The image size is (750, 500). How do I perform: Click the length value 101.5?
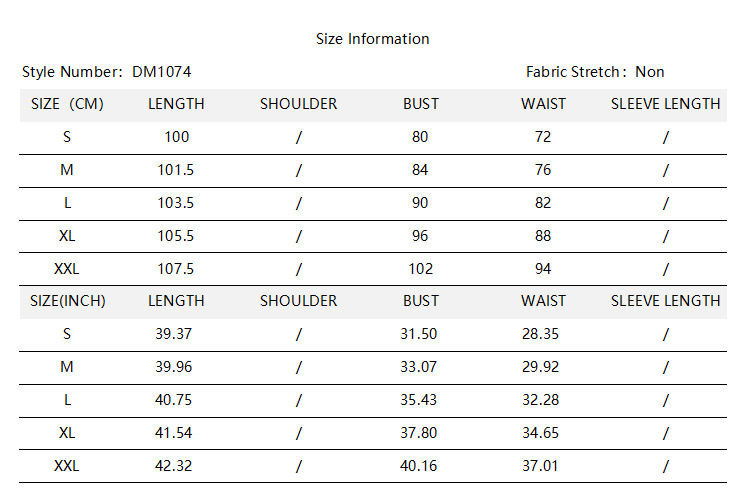click(x=176, y=170)
